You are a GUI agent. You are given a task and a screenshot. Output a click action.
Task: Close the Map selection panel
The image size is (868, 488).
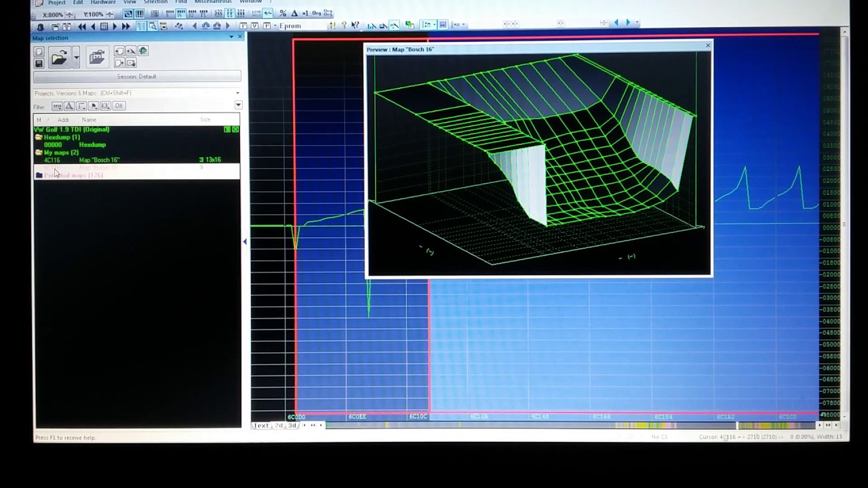[240, 37]
